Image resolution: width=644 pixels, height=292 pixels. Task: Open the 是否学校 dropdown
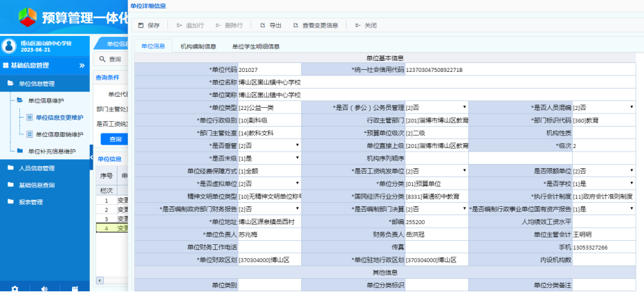click(632, 183)
